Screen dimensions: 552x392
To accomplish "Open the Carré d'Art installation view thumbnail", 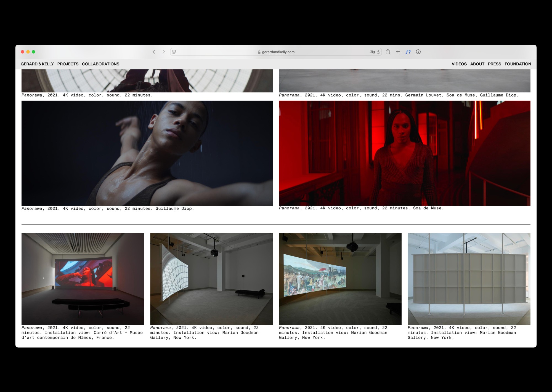I will pyautogui.click(x=83, y=279).
